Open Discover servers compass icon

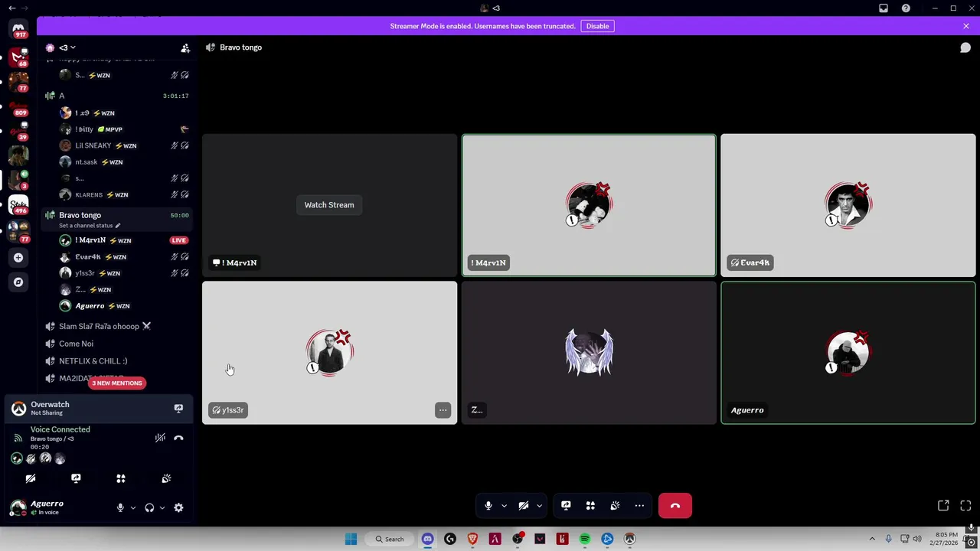point(18,282)
